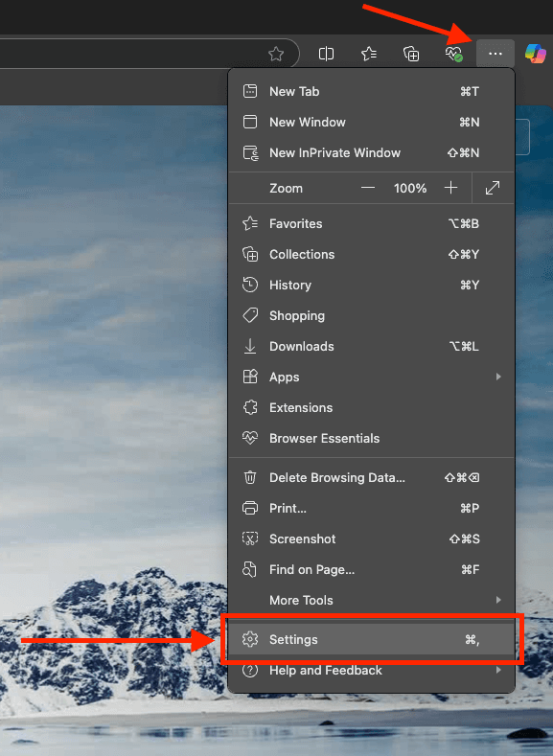Expand the More Tools submenu arrow
Viewport: 553px width, 756px height.
click(498, 600)
